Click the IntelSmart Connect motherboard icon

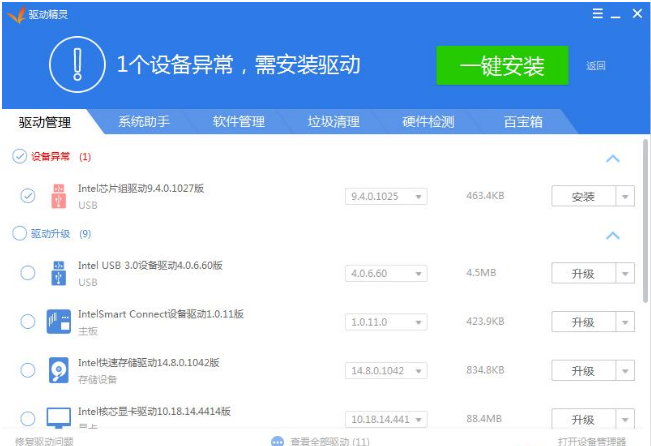(58, 322)
